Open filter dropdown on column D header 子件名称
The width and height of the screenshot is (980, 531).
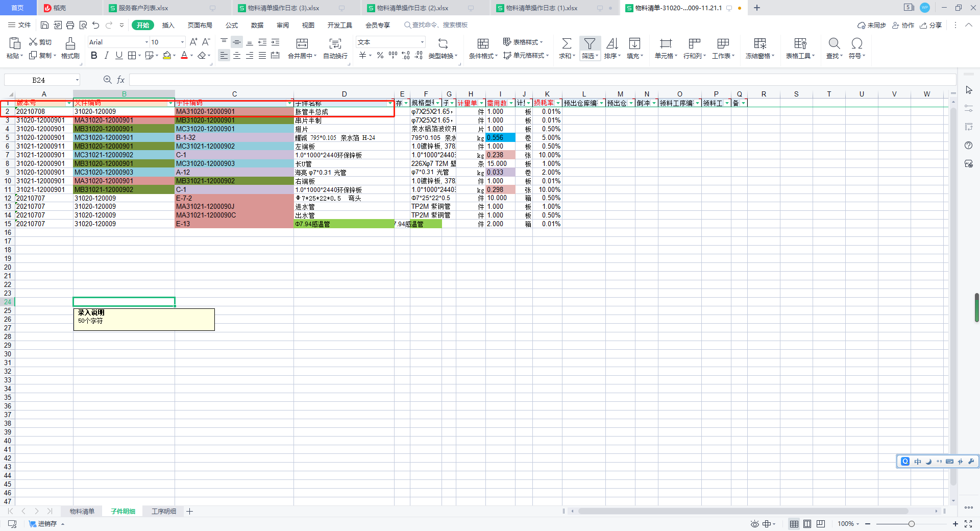(x=390, y=103)
